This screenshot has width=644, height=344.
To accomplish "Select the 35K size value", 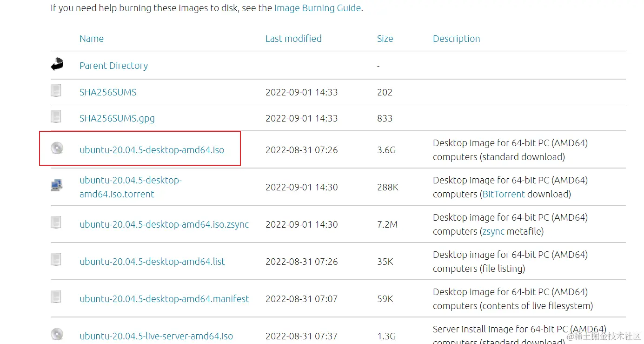I will (x=385, y=262).
